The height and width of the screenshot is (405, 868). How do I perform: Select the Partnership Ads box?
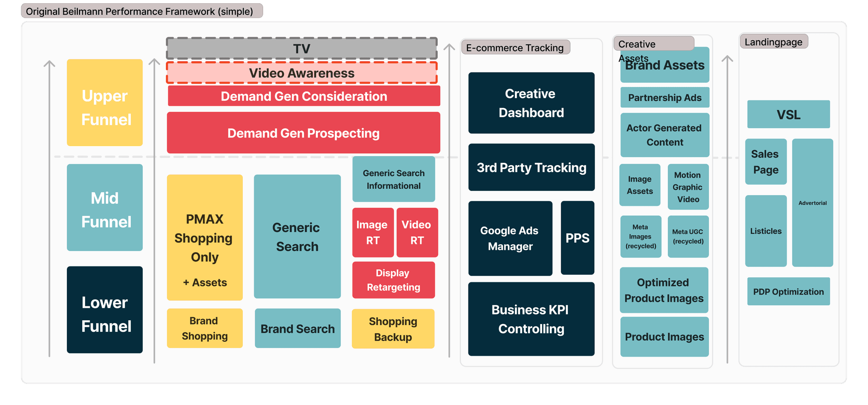point(665,98)
